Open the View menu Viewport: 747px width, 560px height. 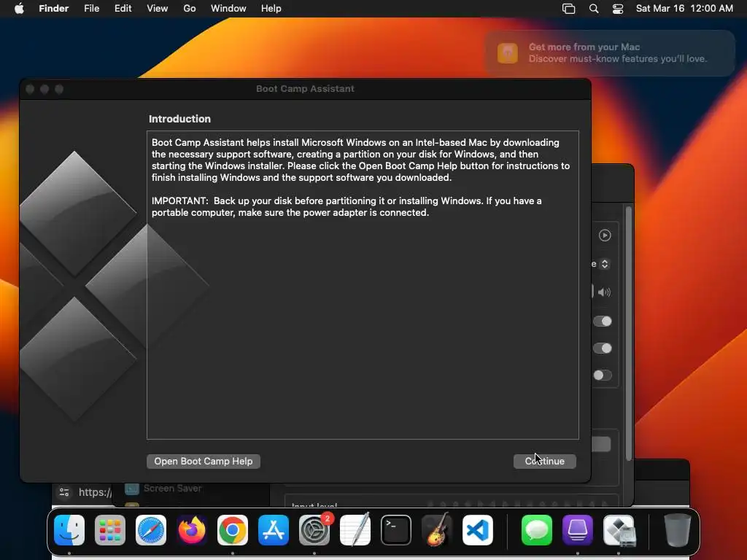point(158,9)
